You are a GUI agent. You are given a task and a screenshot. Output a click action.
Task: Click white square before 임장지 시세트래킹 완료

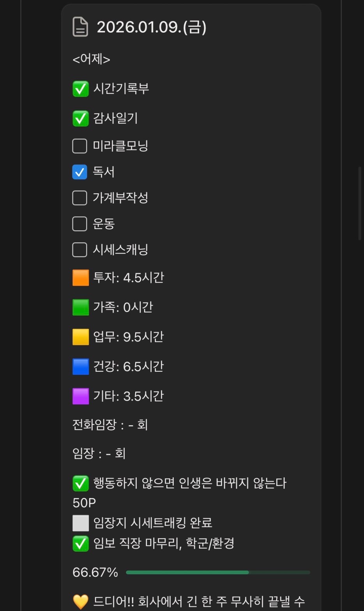81,523
